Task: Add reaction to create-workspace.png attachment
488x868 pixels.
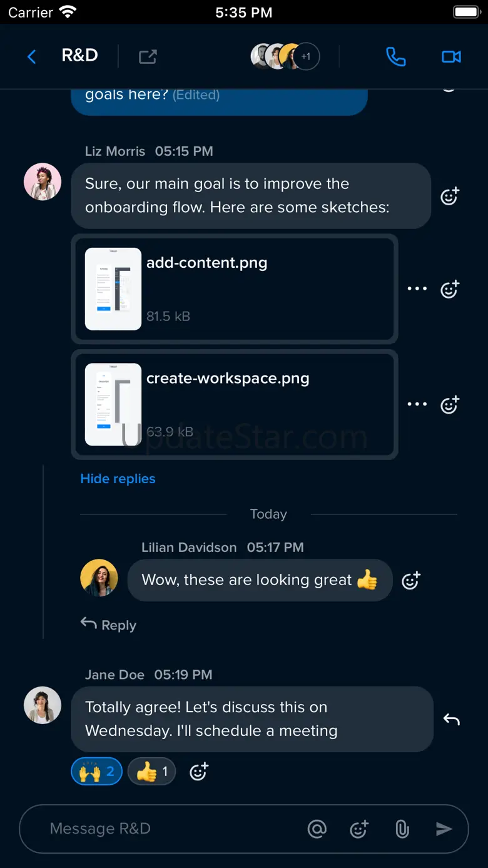Action: pos(450,404)
